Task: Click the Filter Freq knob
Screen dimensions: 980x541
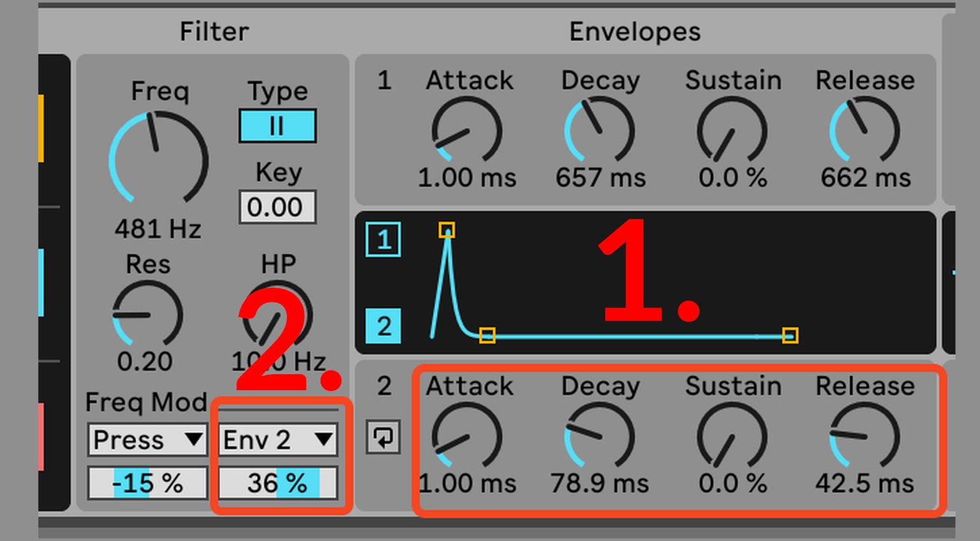Action: click(x=158, y=159)
